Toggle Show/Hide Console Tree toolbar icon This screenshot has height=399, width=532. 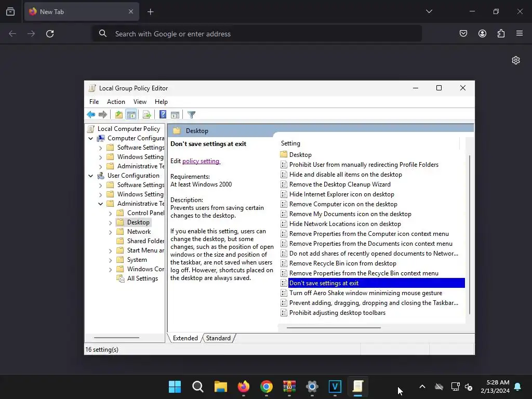tap(131, 115)
